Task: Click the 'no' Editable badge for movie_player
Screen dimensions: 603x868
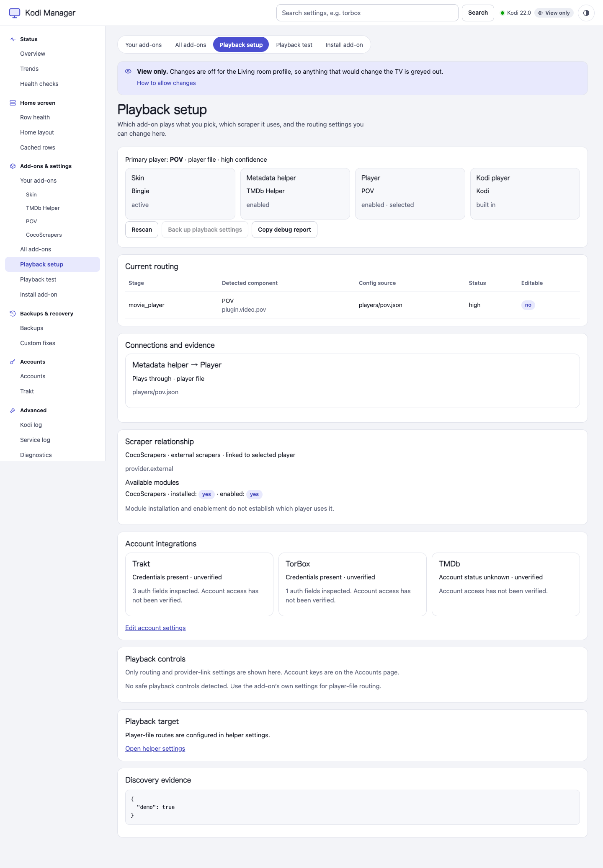Action: click(x=528, y=305)
